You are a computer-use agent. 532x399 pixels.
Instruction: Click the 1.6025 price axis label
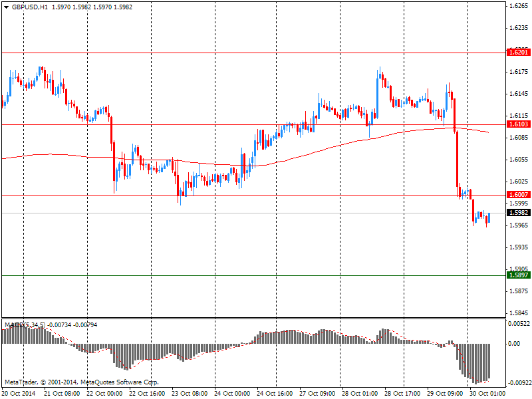(x=519, y=182)
